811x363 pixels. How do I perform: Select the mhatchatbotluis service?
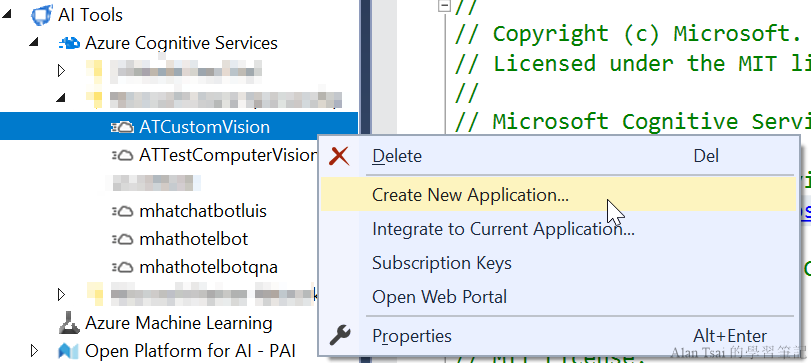(203, 211)
